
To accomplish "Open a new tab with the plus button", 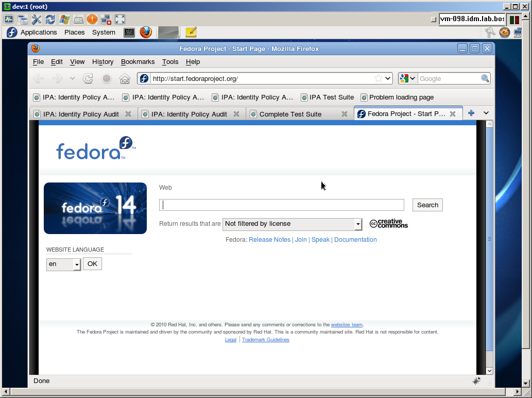I will (x=471, y=113).
